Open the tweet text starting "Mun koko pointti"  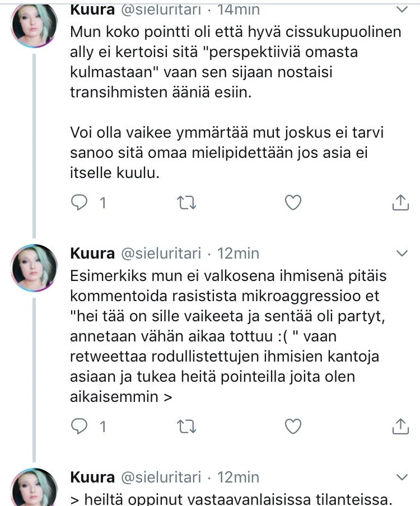(235, 62)
